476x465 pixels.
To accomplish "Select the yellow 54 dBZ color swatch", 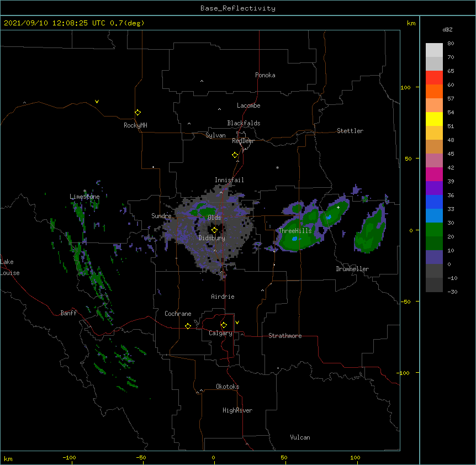I will pyautogui.click(x=434, y=119).
